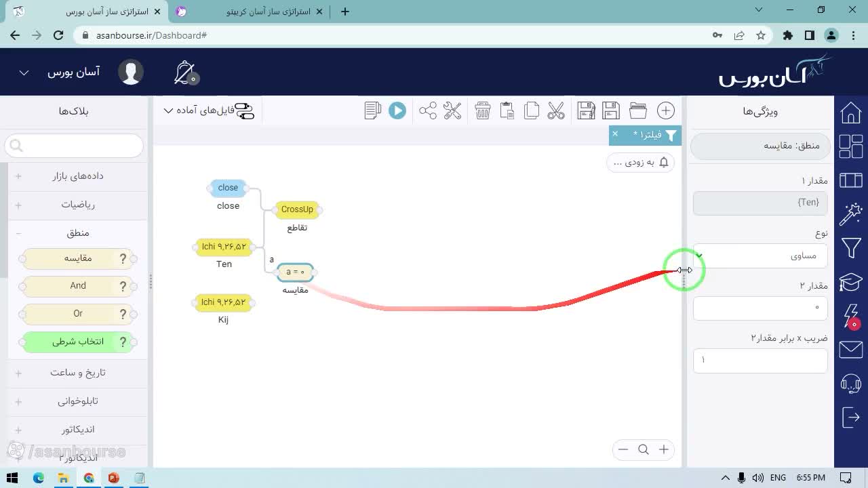This screenshot has height=488, width=868.
Task: Zoom in the canvas with plus
Action: (x=664, y=449)
